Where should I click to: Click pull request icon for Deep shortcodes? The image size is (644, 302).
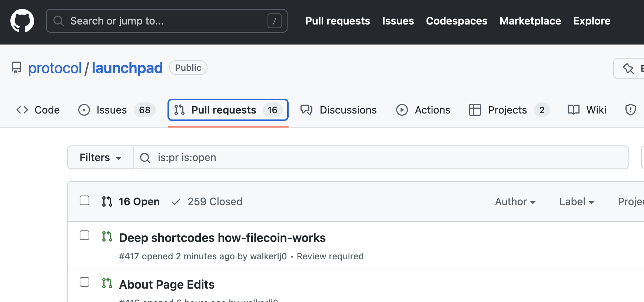(x=107, y=236)
